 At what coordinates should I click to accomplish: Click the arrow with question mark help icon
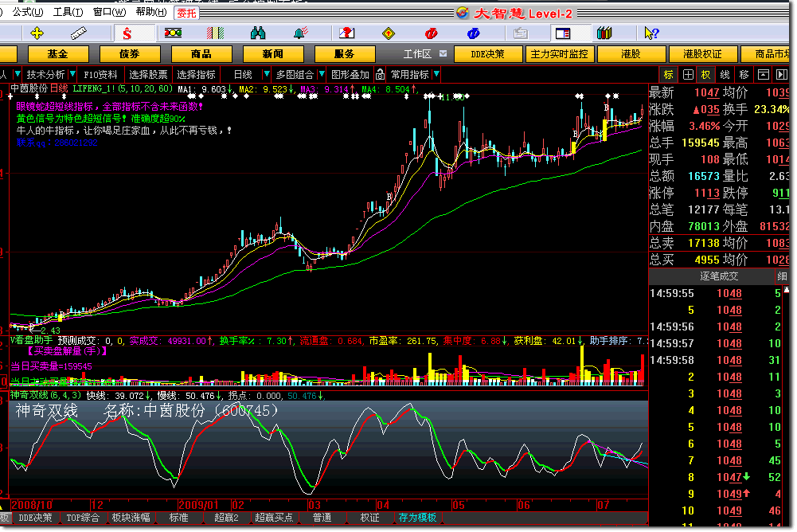coord(651,33)
